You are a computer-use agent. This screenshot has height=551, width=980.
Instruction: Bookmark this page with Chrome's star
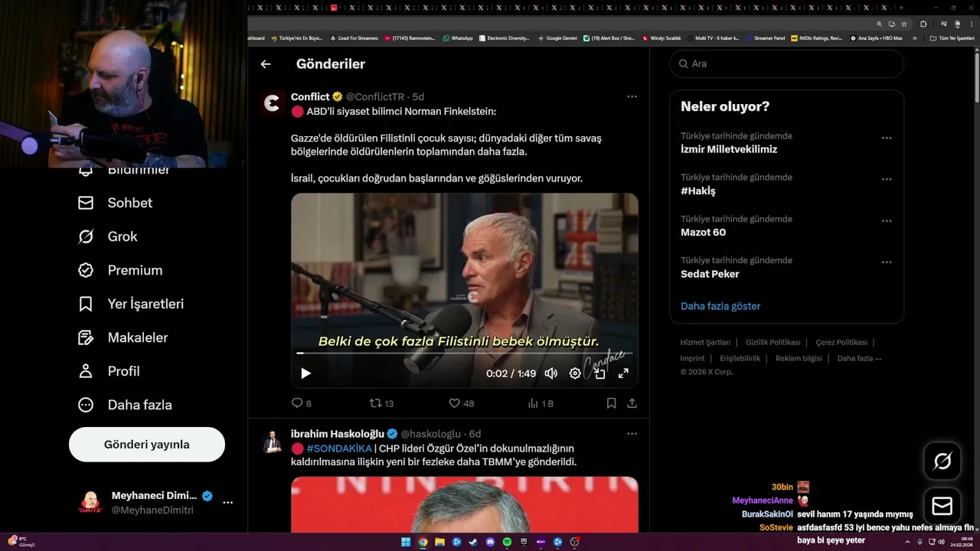click(904, 24)
